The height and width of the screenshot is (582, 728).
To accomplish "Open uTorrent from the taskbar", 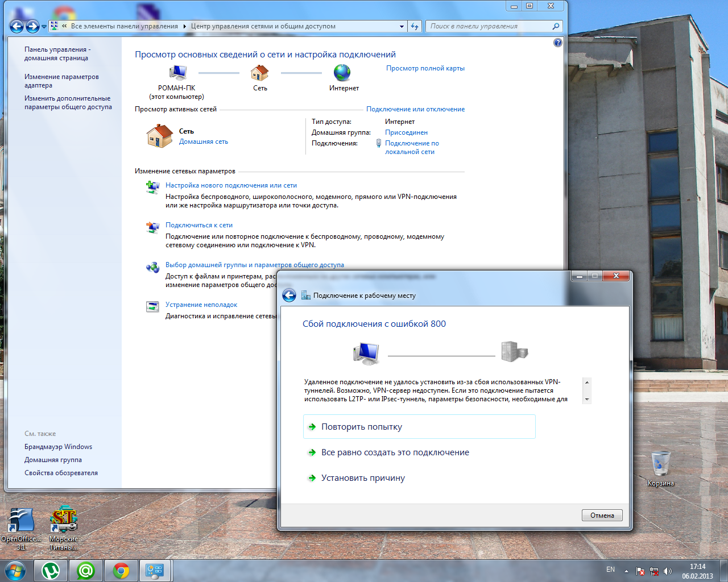I will 51,570.
